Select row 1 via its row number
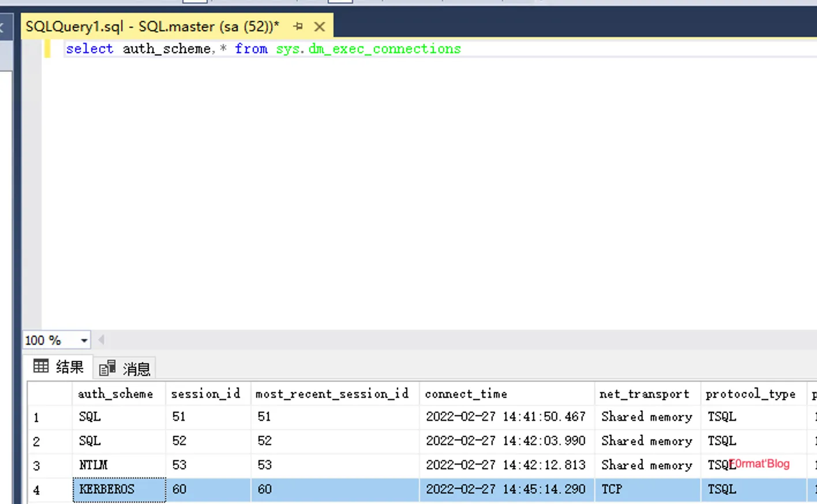Screen dimensions: 817x504 point(36,418)
